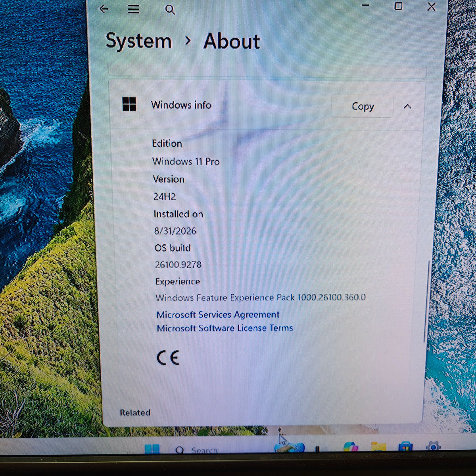
Task: Select the OS build number 26100.9278
Action: click(178, 265)
